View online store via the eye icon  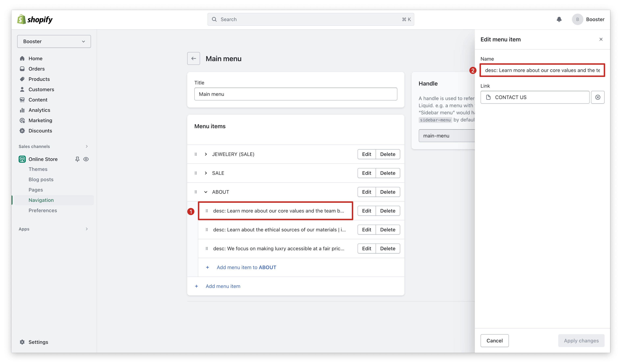[86, 159]
